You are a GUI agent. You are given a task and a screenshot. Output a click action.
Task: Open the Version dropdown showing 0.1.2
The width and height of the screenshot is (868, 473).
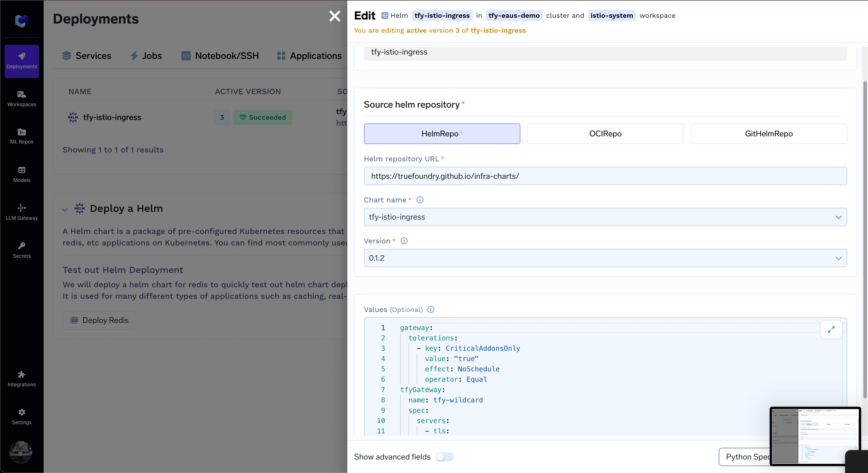(605, 258)
